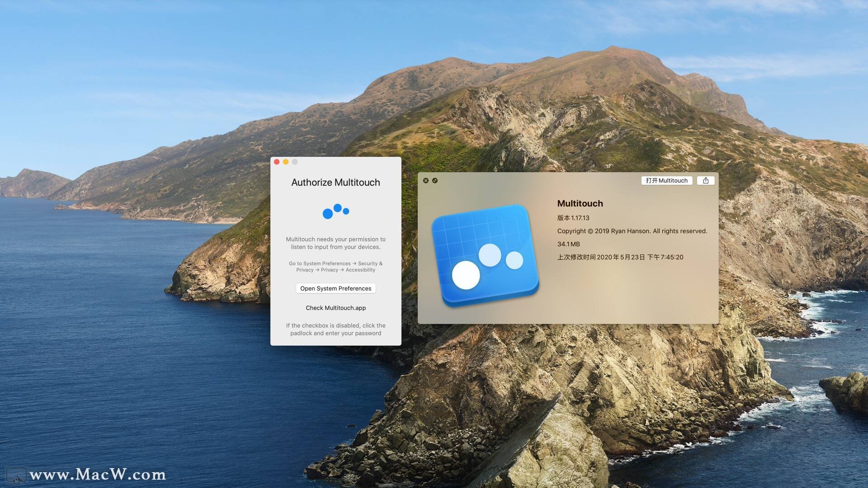Screen dimensions: 868x488
Task: Click the greyed-out zoom button of authorize window
Action: (295, 162)
